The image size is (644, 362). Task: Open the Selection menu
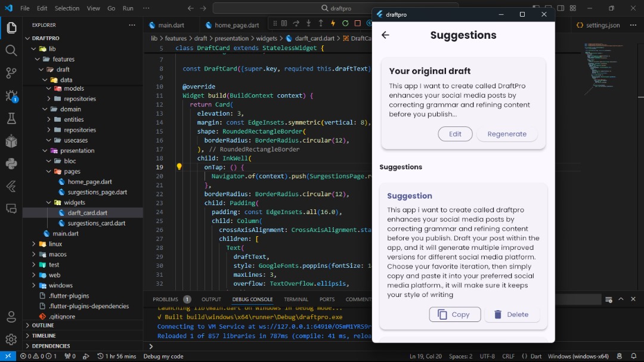[x=67, y=8]
